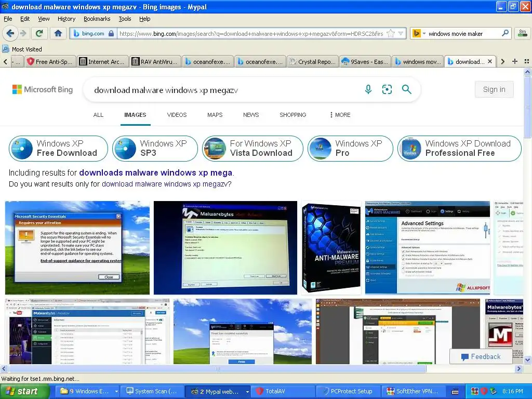532x399 pixels.
Task: Switch to the 9Saves tab
Action: coord(365,62)
